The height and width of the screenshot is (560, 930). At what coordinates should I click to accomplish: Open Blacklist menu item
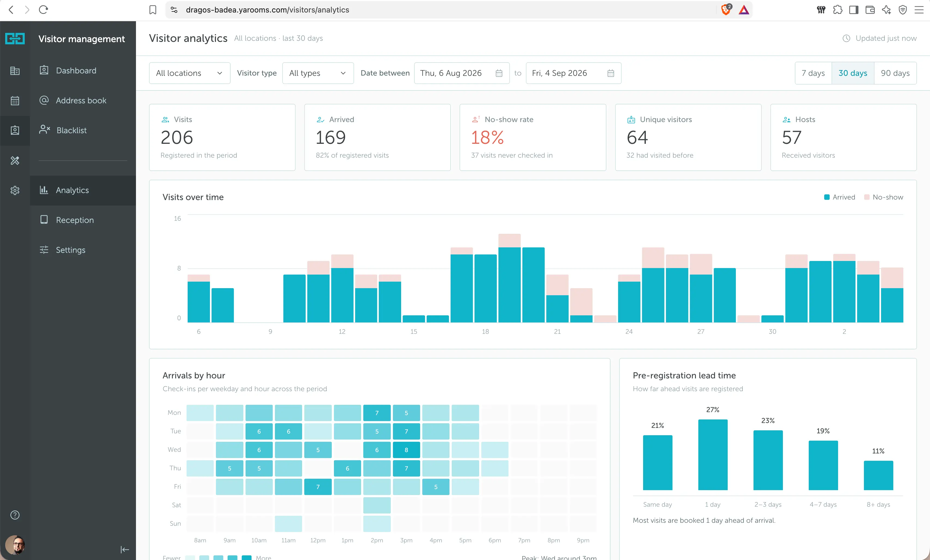pyautogui.click(x=83, y=130)
